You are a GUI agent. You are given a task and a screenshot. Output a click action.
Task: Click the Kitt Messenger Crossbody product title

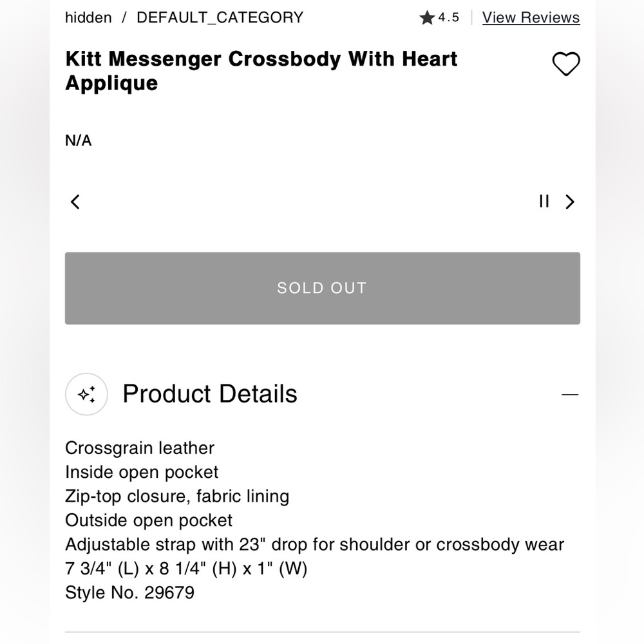pyautogui.click(x=261, y=71)
